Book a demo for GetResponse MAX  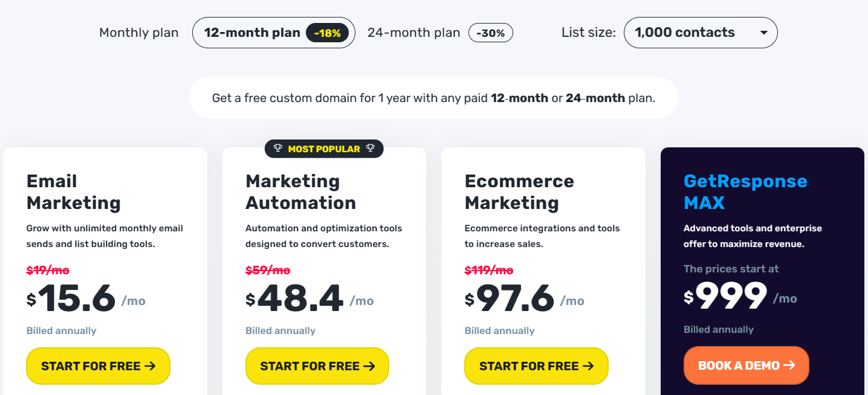tap(746, 365)
